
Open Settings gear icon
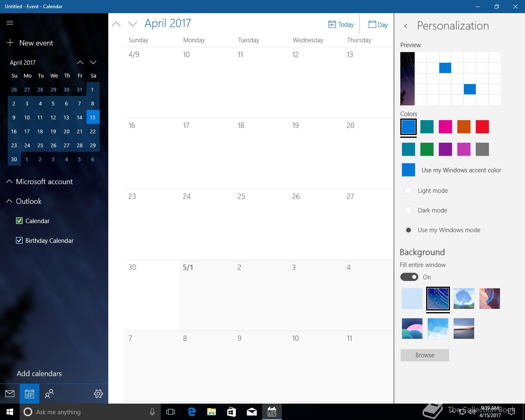98,394
